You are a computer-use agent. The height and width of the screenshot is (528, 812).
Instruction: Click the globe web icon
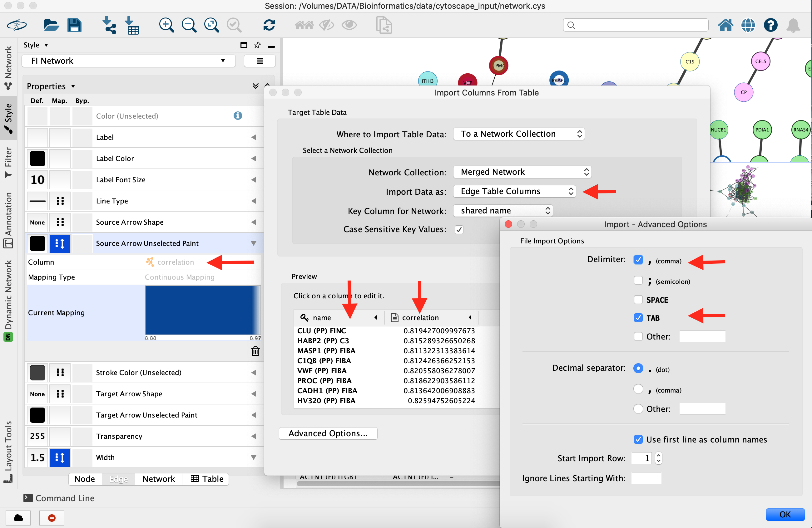748,25
